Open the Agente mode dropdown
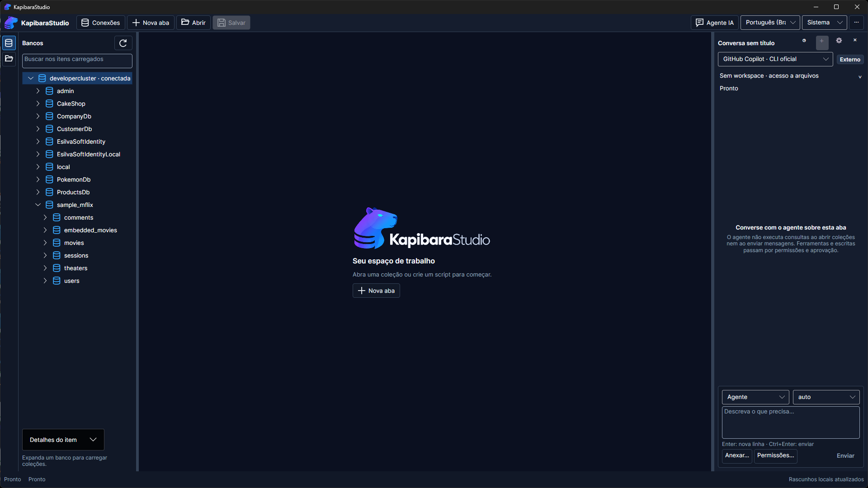Screen dimensions: 868x488 coord(755,397)
